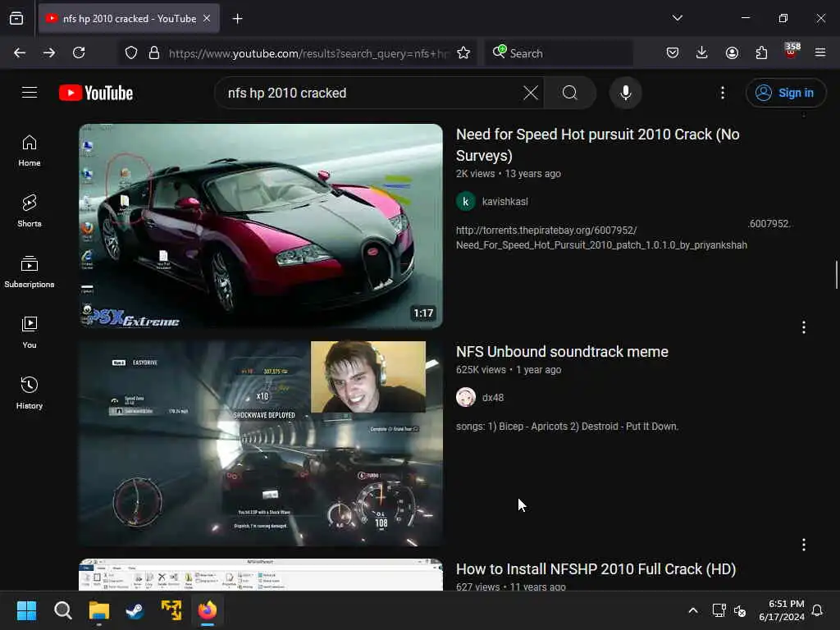
Task: Click the site security padlock icon
Action: (x=154, y=52)
